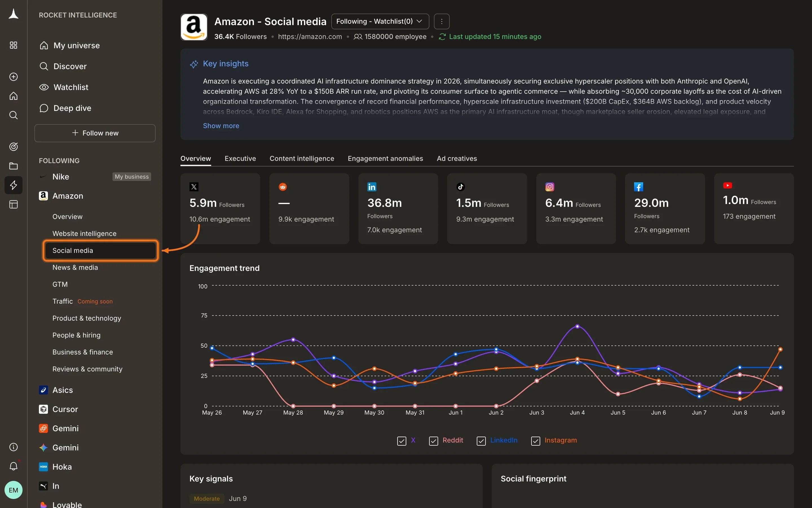This screenshot has width=812, height=508.
Task: Open the folder icon in the left rail
Action: pos(14,166)
